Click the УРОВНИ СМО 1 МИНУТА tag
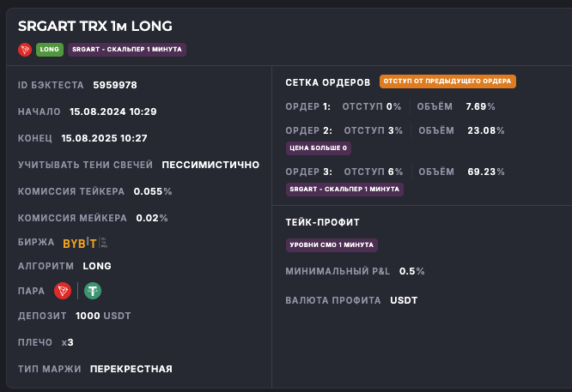The height and width of the screenshot is (392, 572). pos(332,245)
